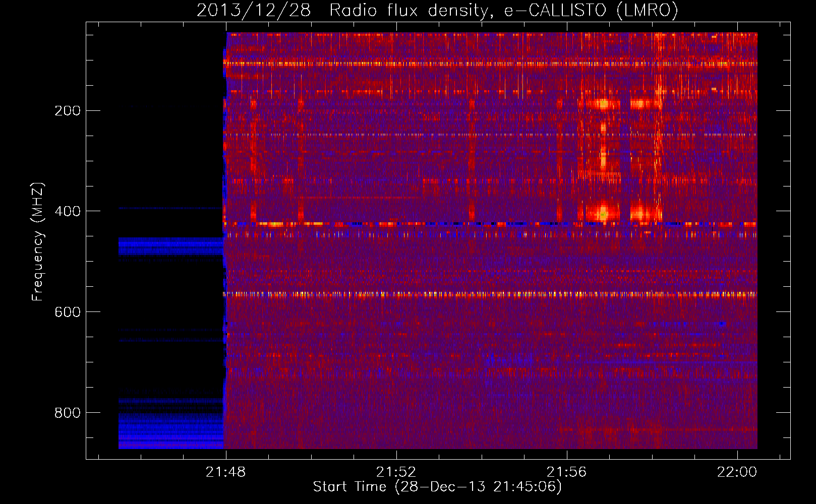Click the 21:52 time tick label
This screenshot has width=816, height=504.
pyautogui.click(x=396, y=472)
